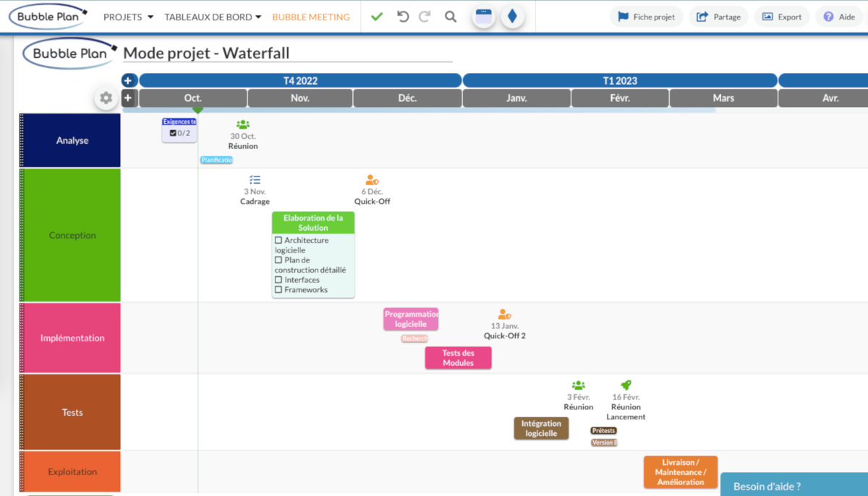Click the drag handle of the Analyse row

[x=22, y=140]
